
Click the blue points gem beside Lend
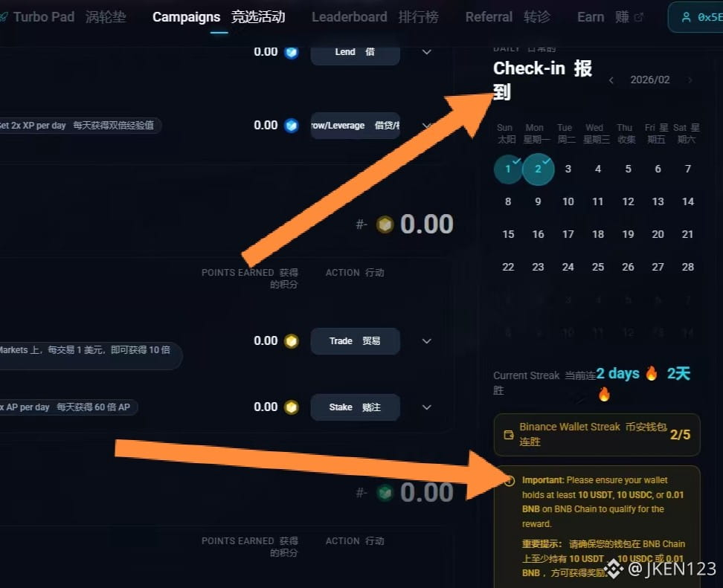[292, 52]
